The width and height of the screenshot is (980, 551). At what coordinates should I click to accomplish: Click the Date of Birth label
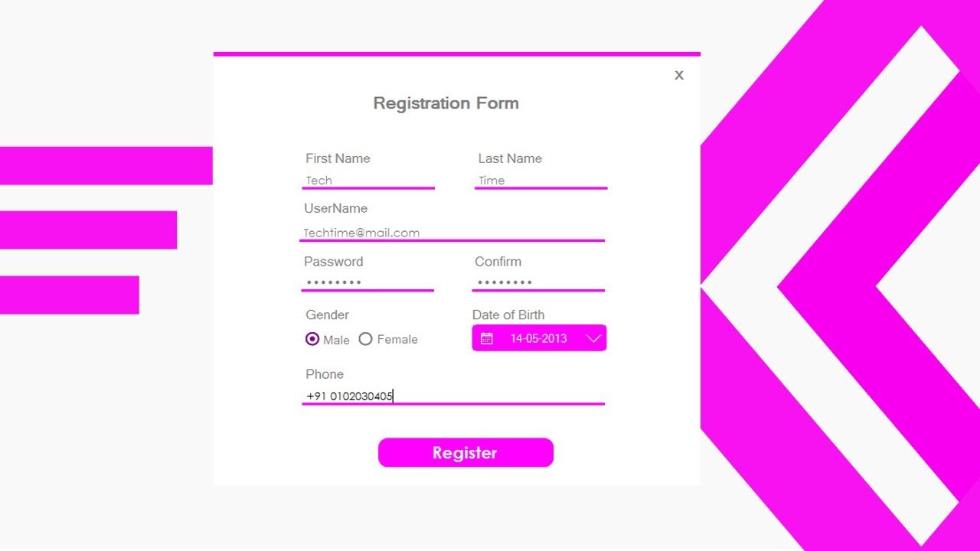508,315
